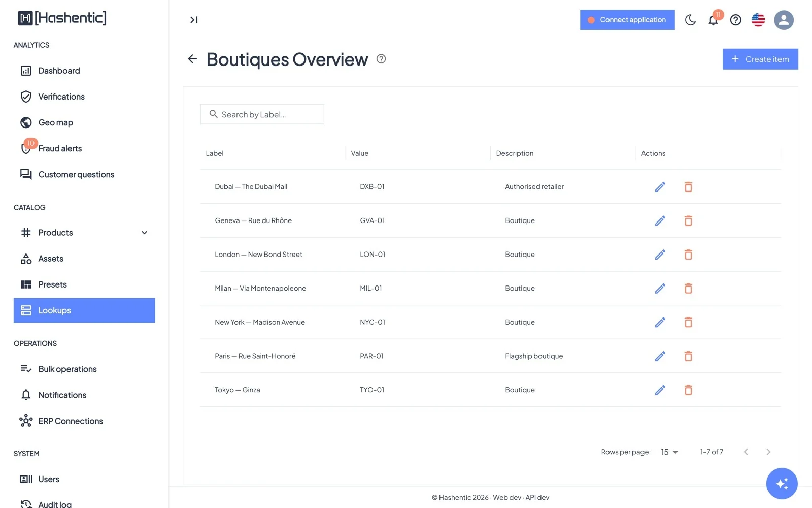Viewport: 812px width, 508px height.
Task: Click the 1–7 of 7 pagination text
Action: point(712,452)
